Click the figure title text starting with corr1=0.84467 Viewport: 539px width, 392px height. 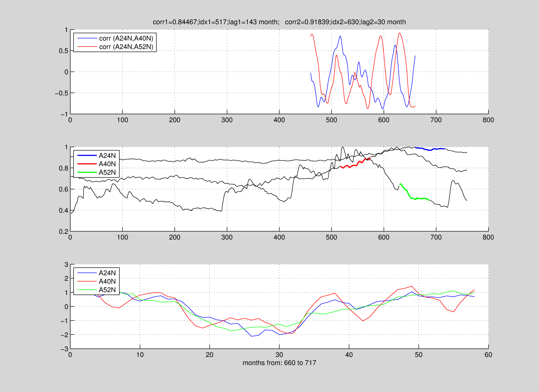tap(279, 22)
